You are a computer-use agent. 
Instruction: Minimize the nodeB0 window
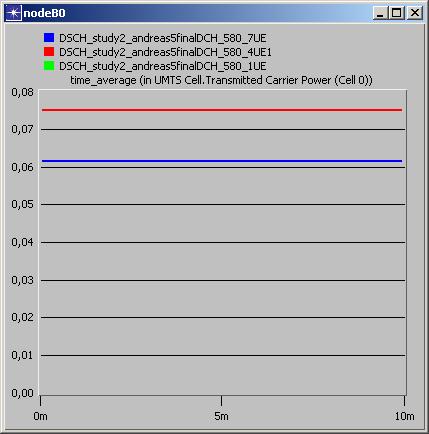(380, 13)
